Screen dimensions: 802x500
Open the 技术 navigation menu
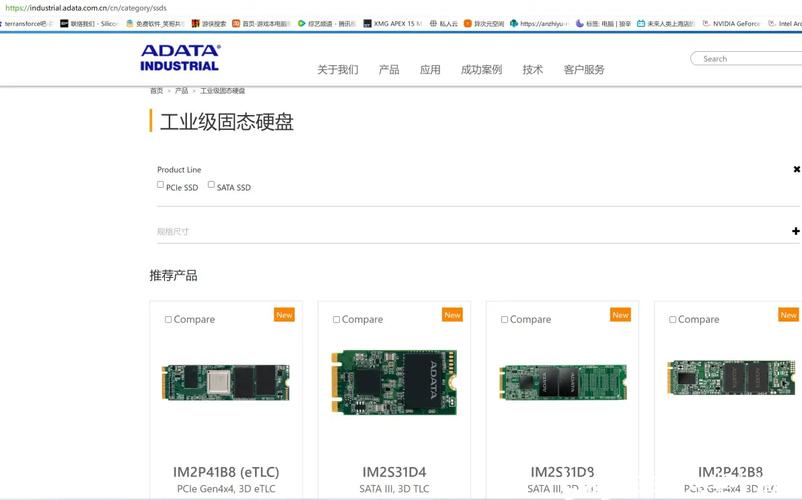pyautogui.click(x=532, y=70)
